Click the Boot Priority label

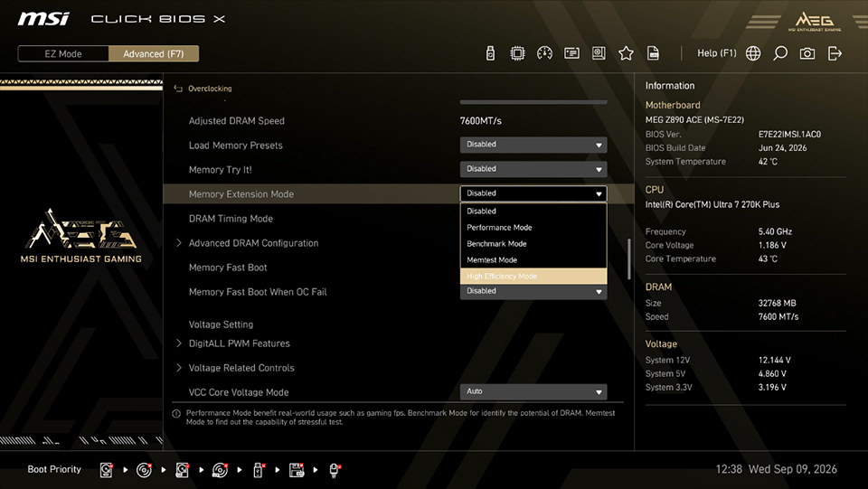coord(54,469)
